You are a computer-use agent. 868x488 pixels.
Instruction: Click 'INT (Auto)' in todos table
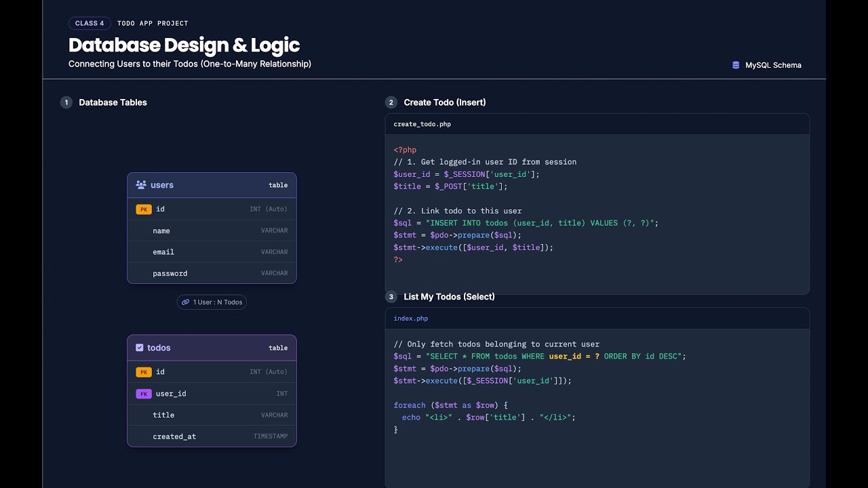click(269, 372)
